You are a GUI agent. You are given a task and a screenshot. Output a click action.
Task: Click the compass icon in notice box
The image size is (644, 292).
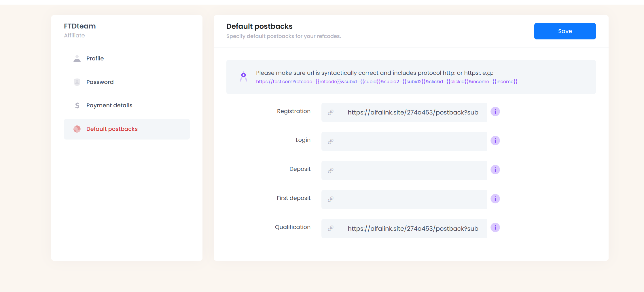[244, 77]
